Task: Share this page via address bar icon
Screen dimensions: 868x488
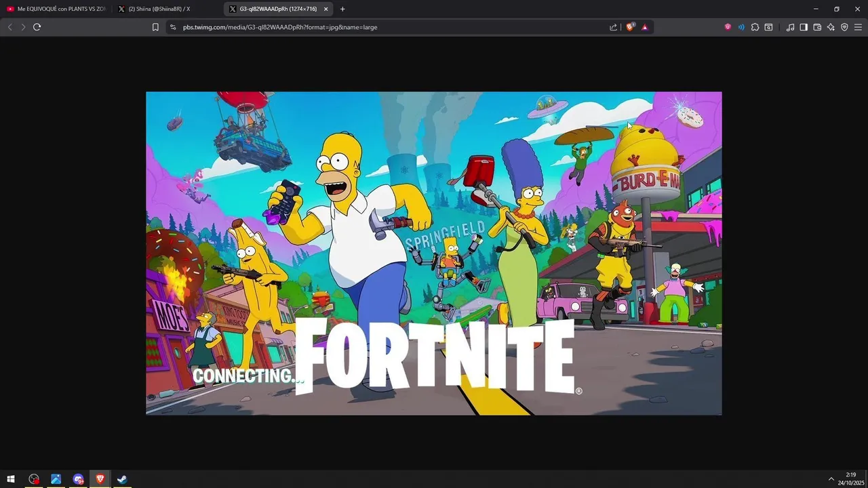Action: click(x=614, y=27)
